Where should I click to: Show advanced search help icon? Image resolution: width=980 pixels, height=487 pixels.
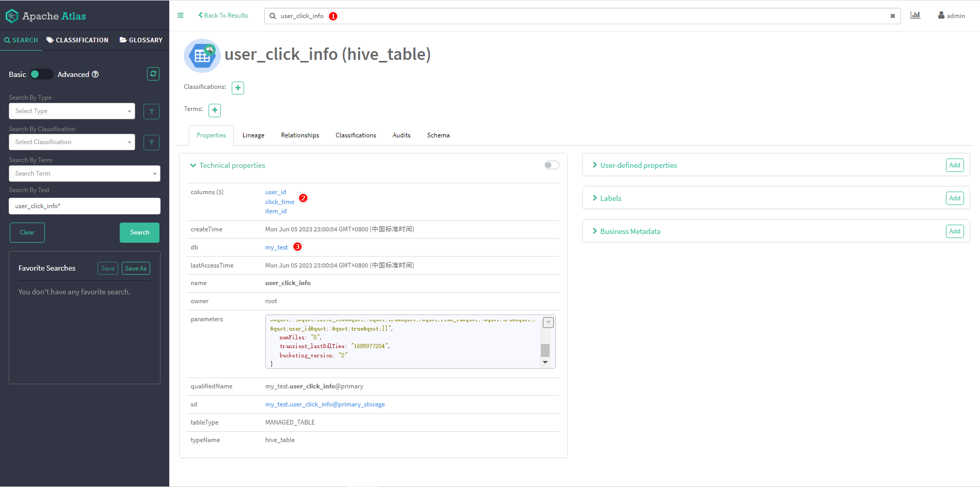95,74
